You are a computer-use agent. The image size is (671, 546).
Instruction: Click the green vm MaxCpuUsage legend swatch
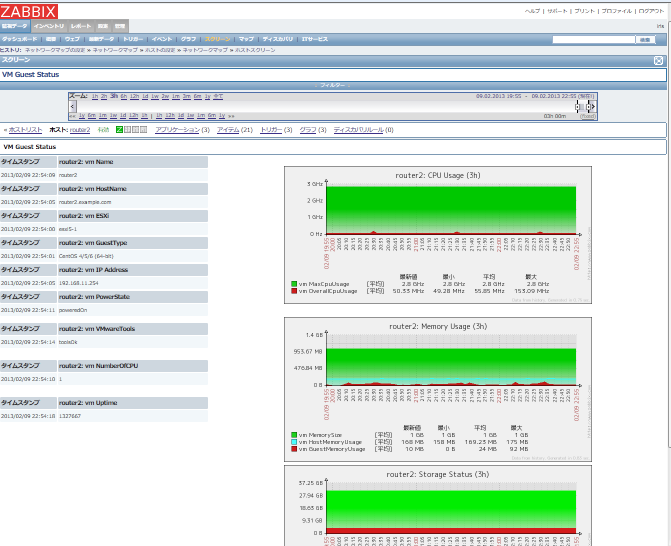(x=294, y=284)
